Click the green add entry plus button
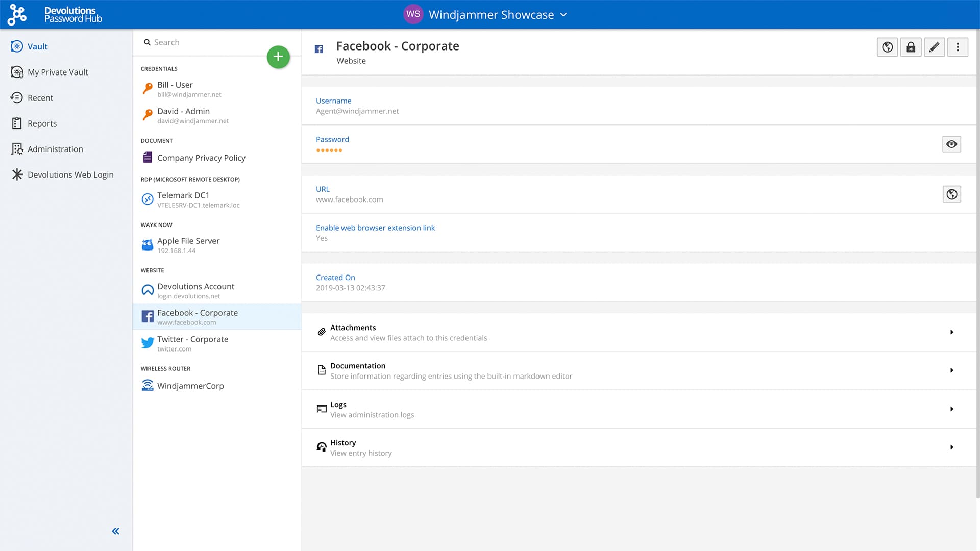Screen dimensions: 980x551 pyautogui.click(x=278, y=57)
